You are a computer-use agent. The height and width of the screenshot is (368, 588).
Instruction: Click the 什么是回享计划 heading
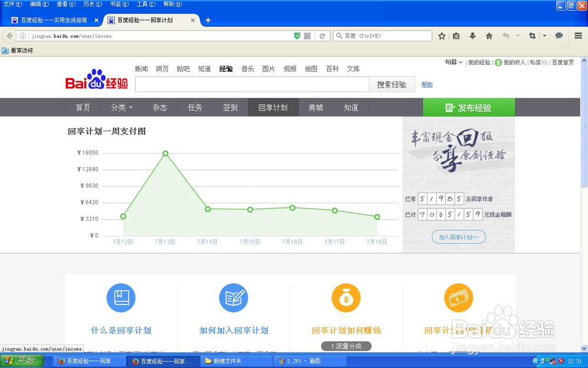click(x=121, y=330)
